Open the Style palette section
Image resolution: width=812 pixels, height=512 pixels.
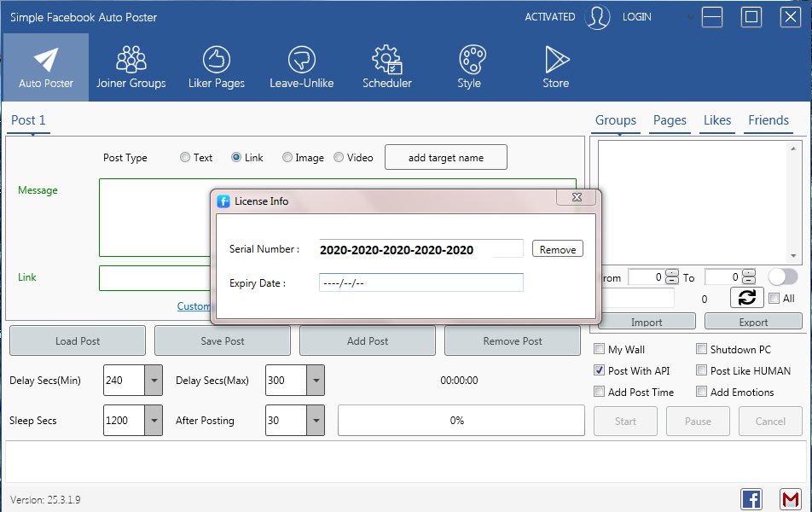472,67
